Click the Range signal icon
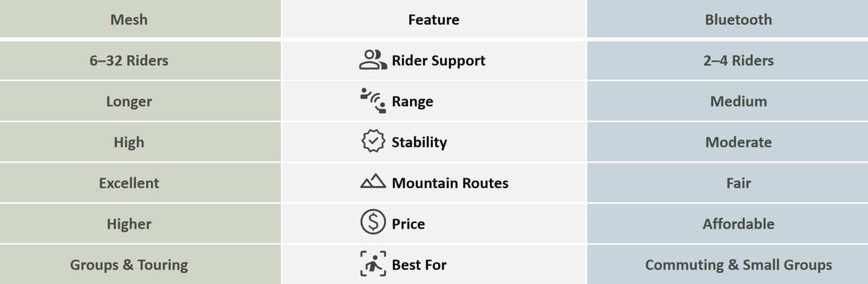The height and width of the screenshot is (284, 868). [373, 101]
